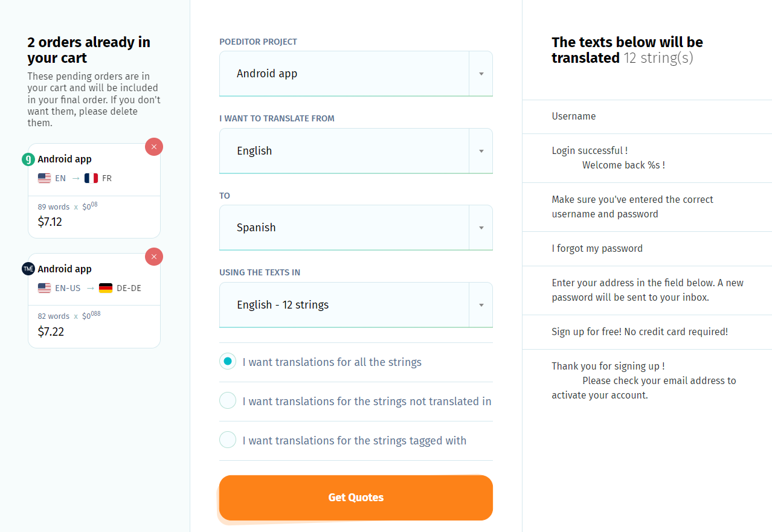772x532 pixels.
Task: Click the French flag in the first order
Action: coord(91,178)
